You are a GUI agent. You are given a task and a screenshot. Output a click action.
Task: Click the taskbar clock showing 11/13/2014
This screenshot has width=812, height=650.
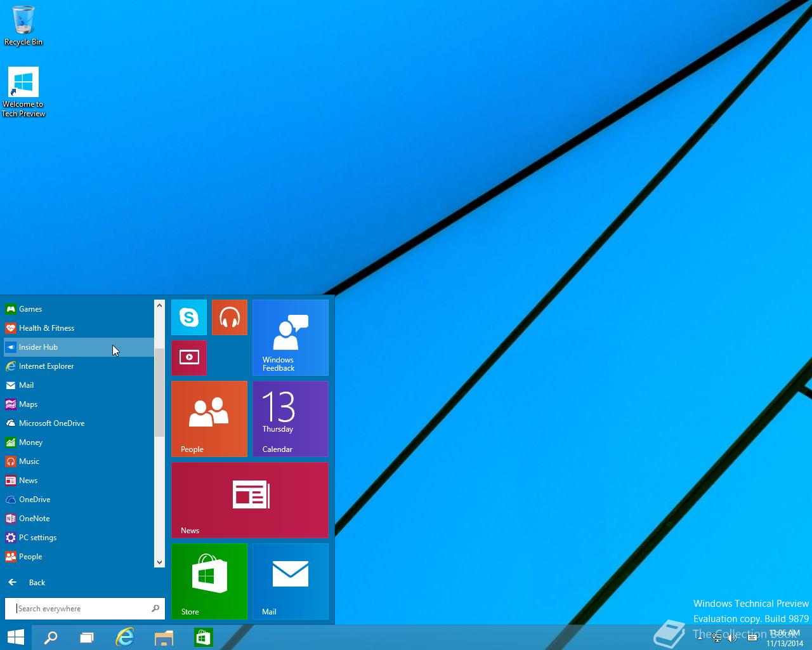pyautogui.click(x=785, y=638)
